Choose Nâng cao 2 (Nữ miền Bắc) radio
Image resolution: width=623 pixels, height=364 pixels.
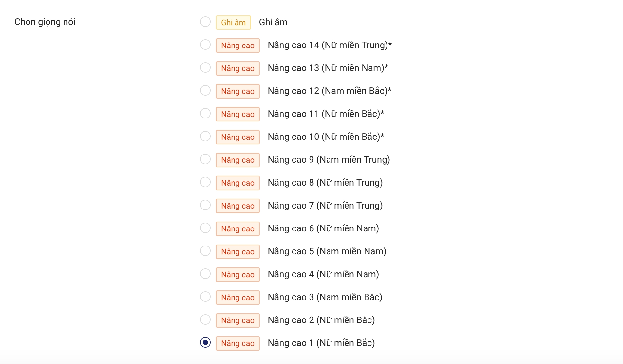click(x=205, y=320)
